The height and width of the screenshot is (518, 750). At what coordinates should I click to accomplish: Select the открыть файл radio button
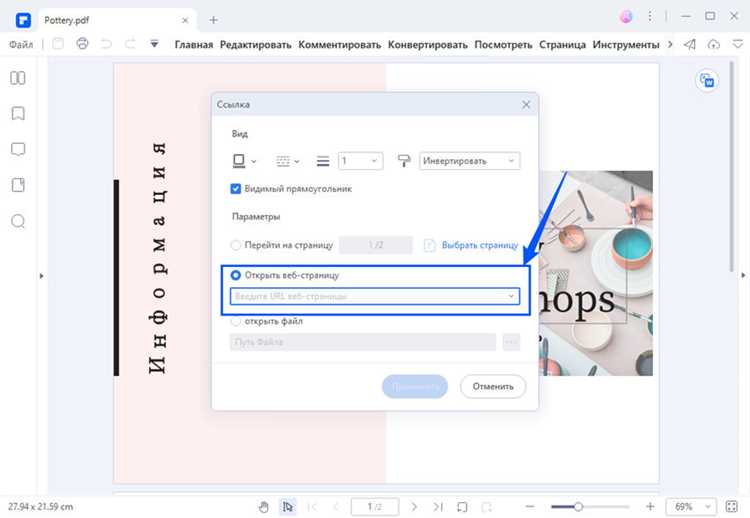(235, 321)
